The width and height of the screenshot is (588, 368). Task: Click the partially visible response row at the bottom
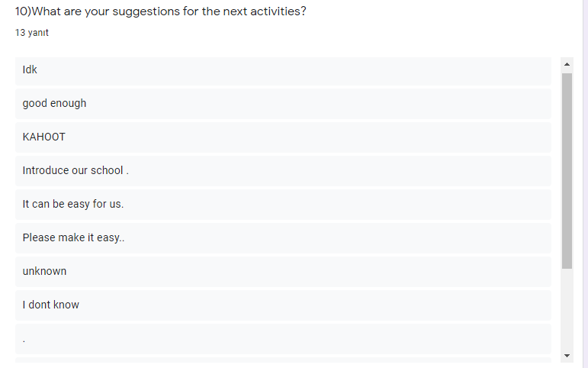tap(282, 360)
